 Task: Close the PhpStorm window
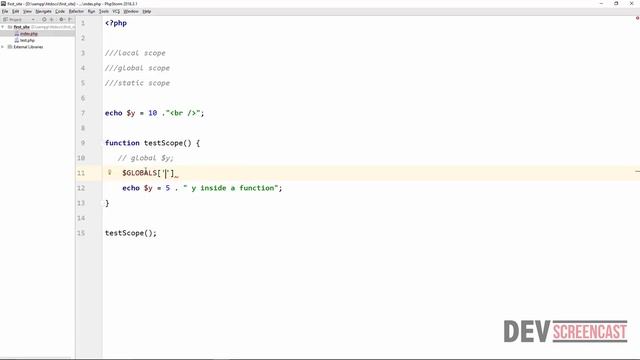[x=631, y=4]
